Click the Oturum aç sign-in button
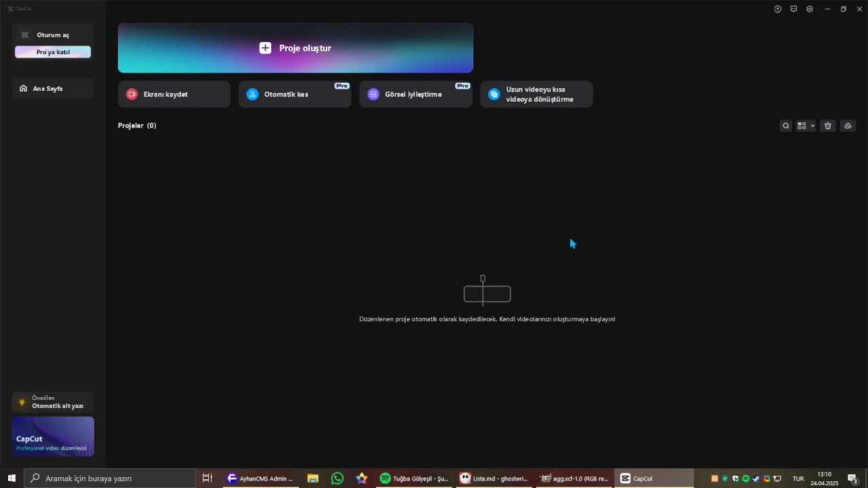868x488 pixels. (53, 35)
